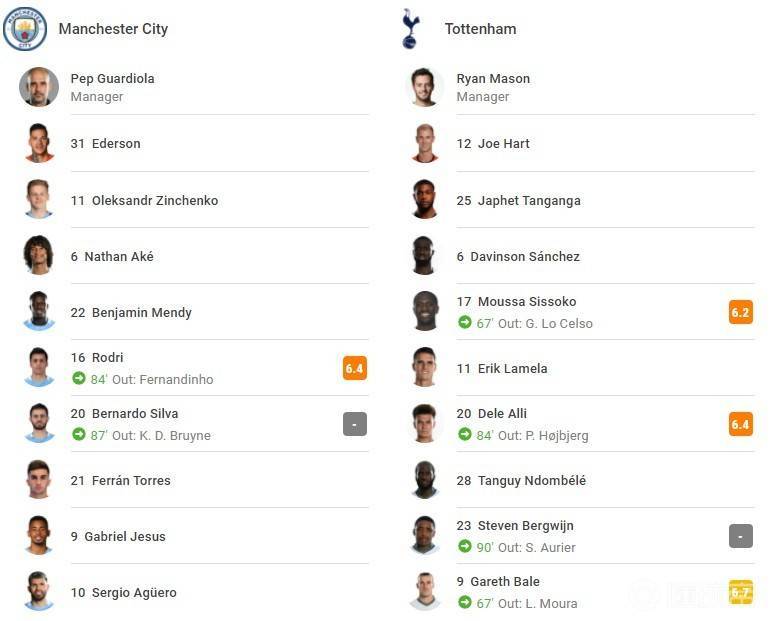Open the Tanguy Ndombélé player row

(582, 480)
